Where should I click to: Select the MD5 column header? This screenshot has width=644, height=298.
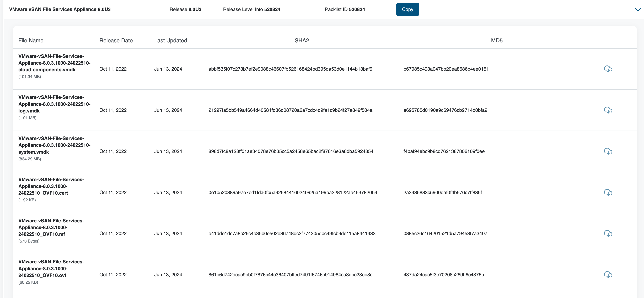pyautogui.click(x=497, y=40)
